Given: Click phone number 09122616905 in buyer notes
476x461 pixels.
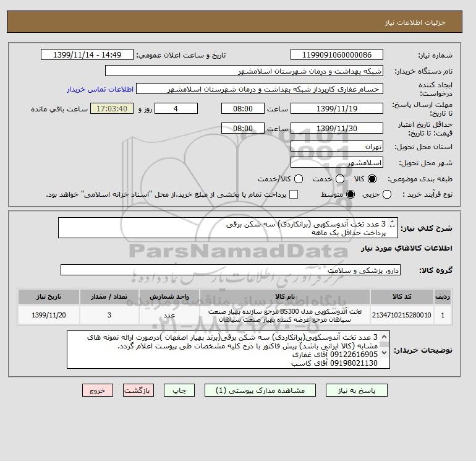Looking at the screenshot, I should point(354,355).
